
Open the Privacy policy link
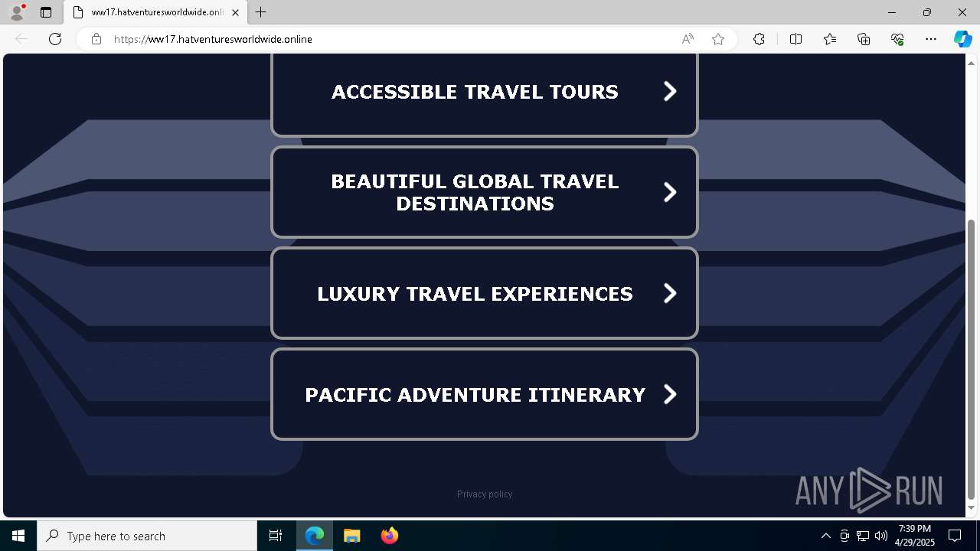[x=485, y=494]
